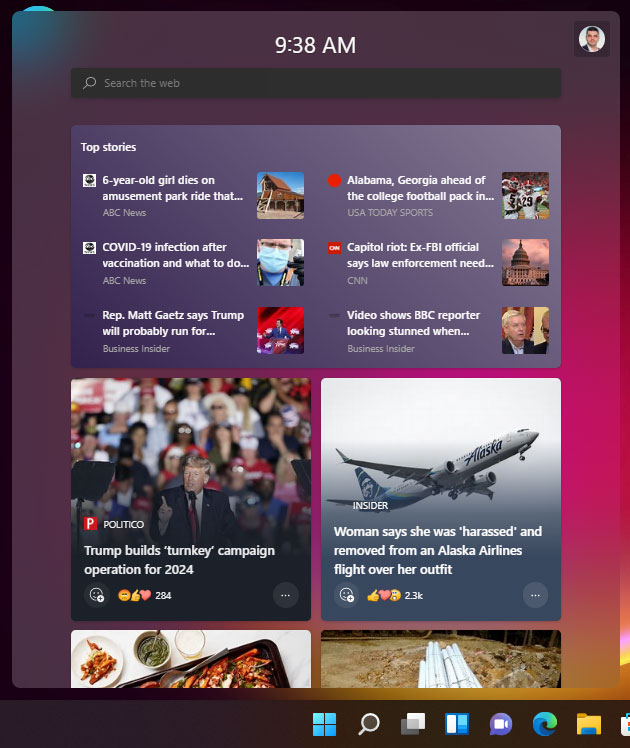Open more options on the Politico card
This screenshot has width=630, height=748.
pyautogui.click(x=285, y=595)
